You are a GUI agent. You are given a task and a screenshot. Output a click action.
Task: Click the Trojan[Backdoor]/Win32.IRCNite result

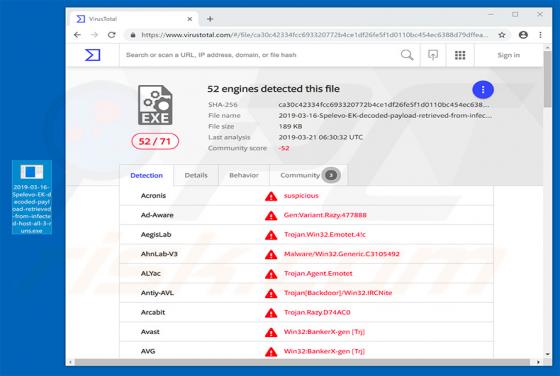pos(338,293)
